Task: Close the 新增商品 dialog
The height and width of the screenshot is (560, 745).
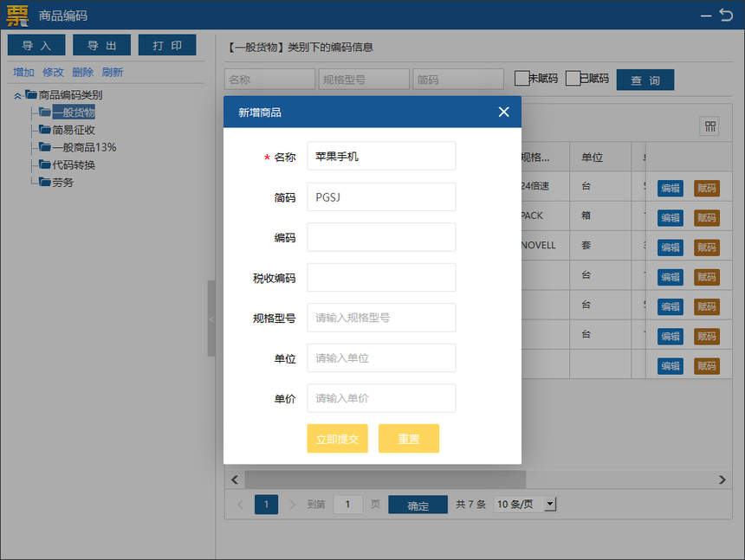Action: [503, 112]
